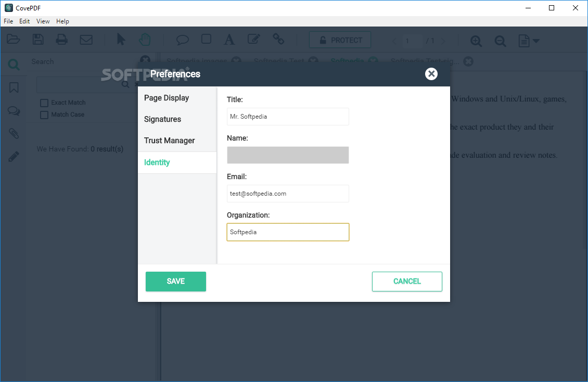Zoom out with the magnifier minus icon
This screenshot has height=382, width=588.
click(500, 41)
